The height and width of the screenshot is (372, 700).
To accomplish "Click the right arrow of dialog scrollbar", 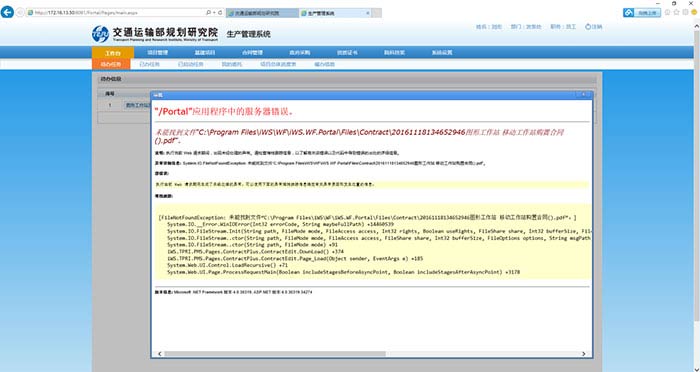I will pos(583,354).
